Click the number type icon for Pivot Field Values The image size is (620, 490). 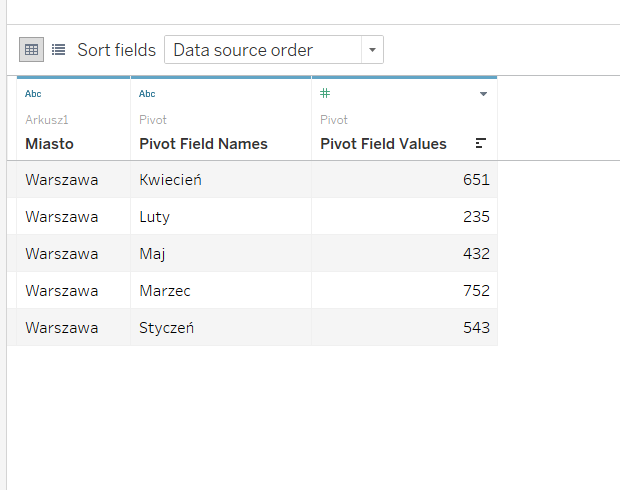(x=325, y=94)
